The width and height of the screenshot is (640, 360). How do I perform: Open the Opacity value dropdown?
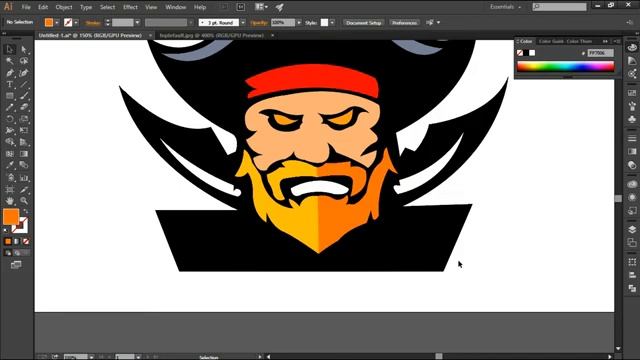(x=299, y=23)
